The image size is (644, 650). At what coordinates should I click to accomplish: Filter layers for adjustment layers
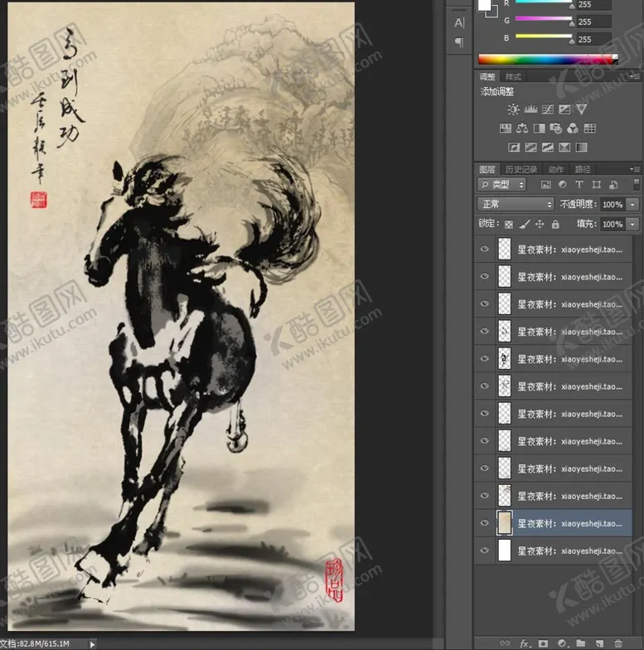click(562, 184)
